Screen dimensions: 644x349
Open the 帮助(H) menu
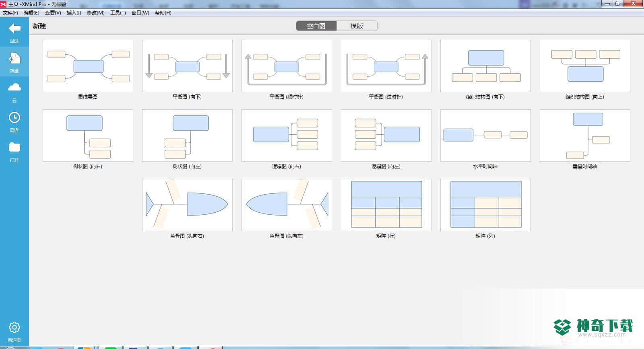[x=163, y=13]
